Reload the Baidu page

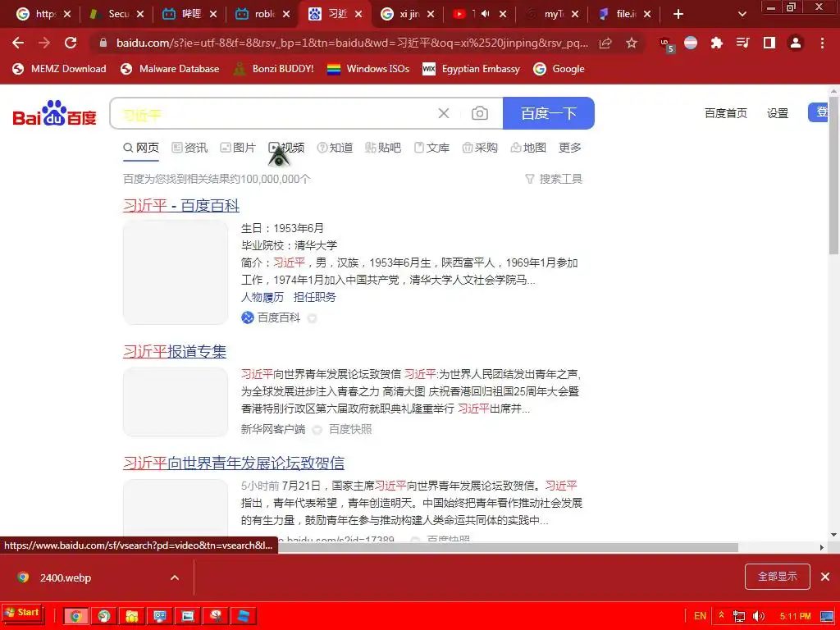pos(71,43)
